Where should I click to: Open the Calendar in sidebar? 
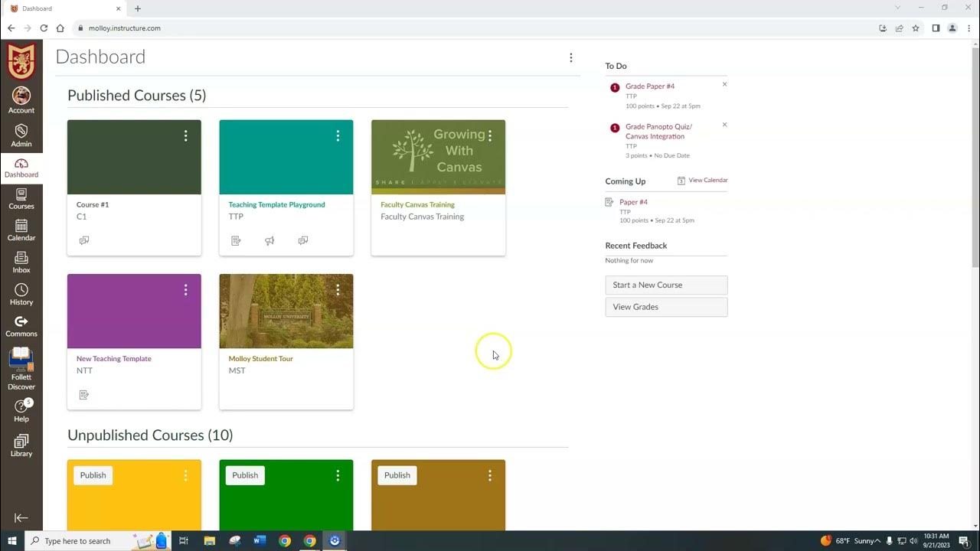tap(21, 230)
